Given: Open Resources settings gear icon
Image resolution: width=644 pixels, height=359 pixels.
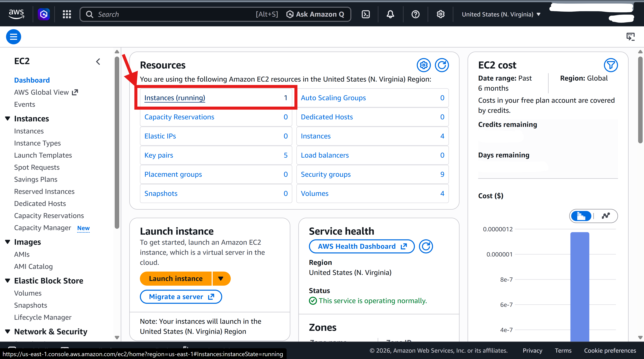Looking at the screenshot, I should pyautogui.click(x=423, y=65).
